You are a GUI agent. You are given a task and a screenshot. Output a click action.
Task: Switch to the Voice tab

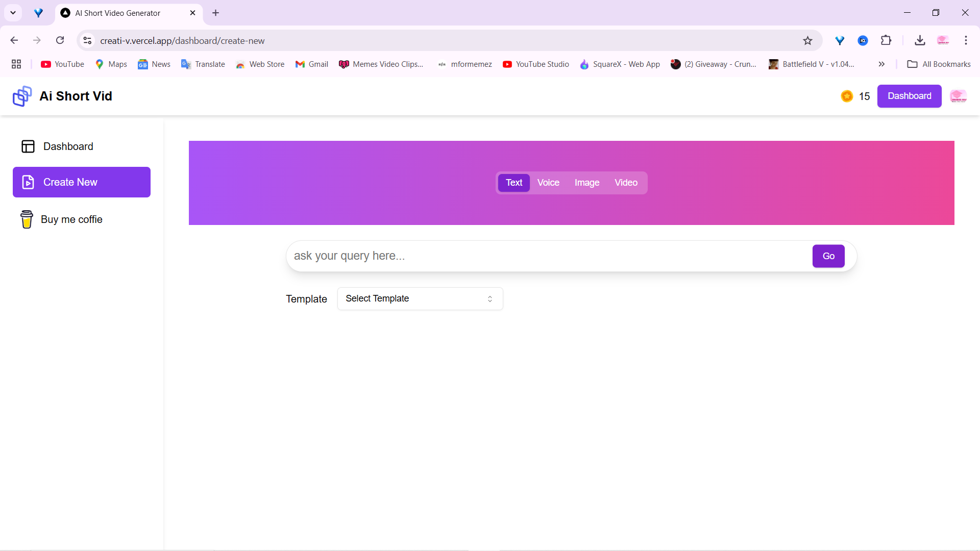[x=548, y=183]
